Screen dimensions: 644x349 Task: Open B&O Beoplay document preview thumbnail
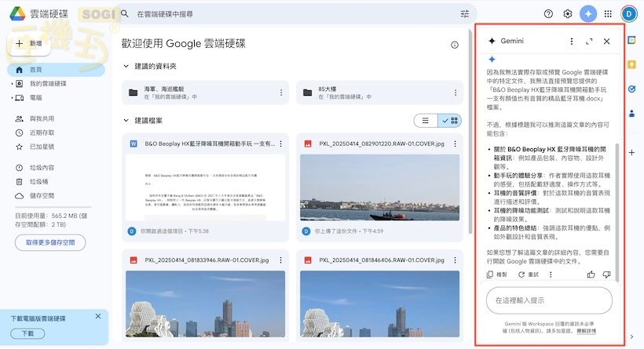click(x=205, y=187)
